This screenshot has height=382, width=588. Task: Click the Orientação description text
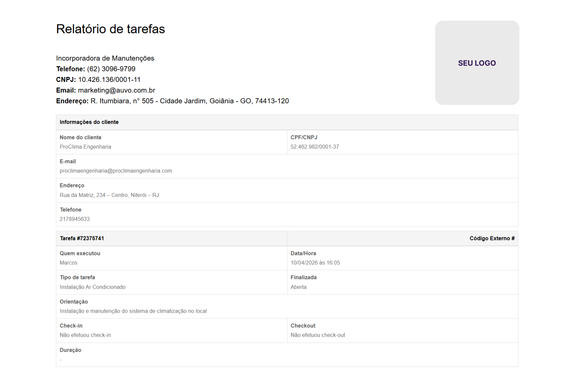(133, 311)
